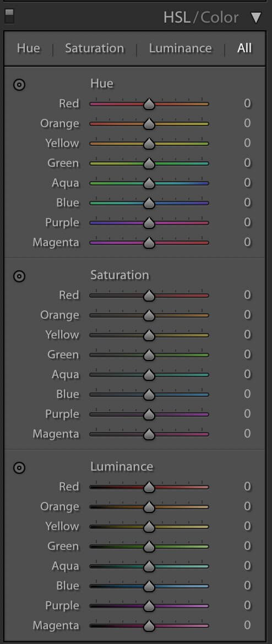Click the Purple hue slider handle
Screen dimensions: 272x644
(149, 223)
